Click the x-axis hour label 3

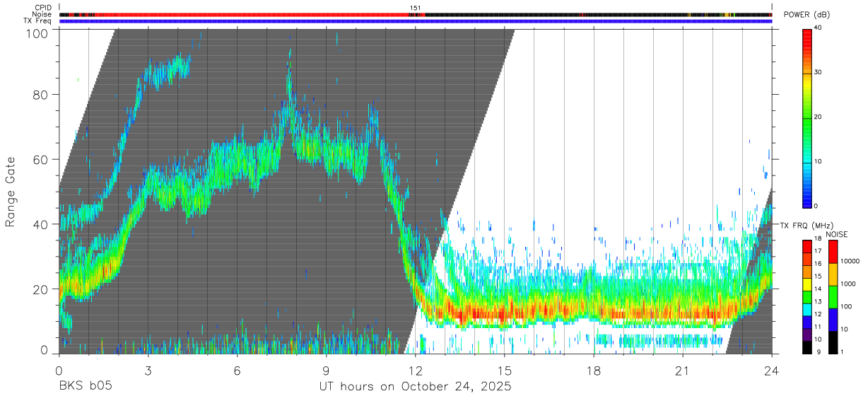pyautogui.click(x=148, y=371)
